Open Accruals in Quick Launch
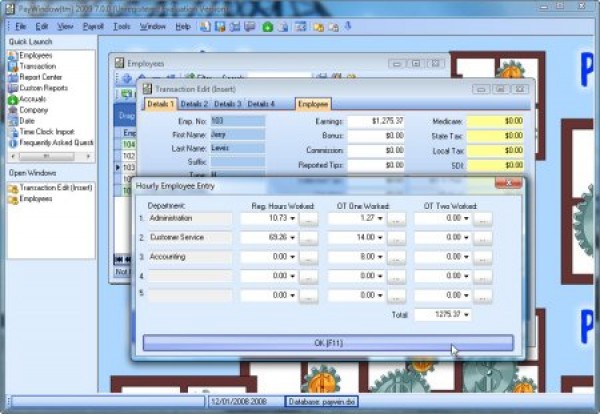The width and height of the screenshot is (600, 414). (x=27, y=99)
